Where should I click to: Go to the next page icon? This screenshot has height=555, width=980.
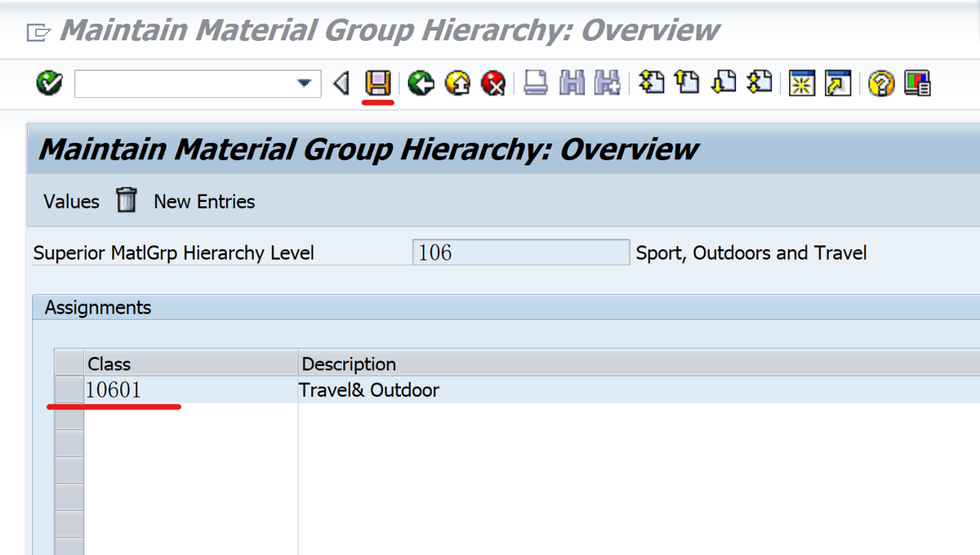[724, 83]
